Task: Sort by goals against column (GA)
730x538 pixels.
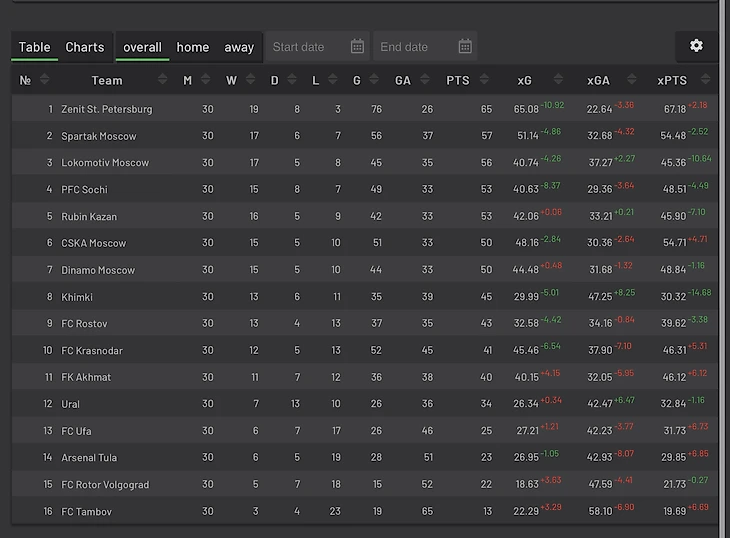Action: [429, 80]
